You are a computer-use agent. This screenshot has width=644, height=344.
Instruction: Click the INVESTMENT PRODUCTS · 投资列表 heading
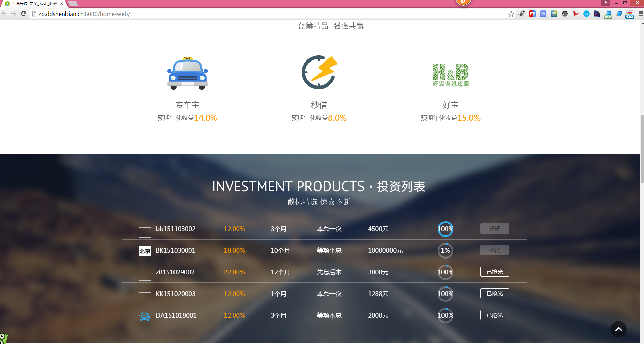coord(319,186)
